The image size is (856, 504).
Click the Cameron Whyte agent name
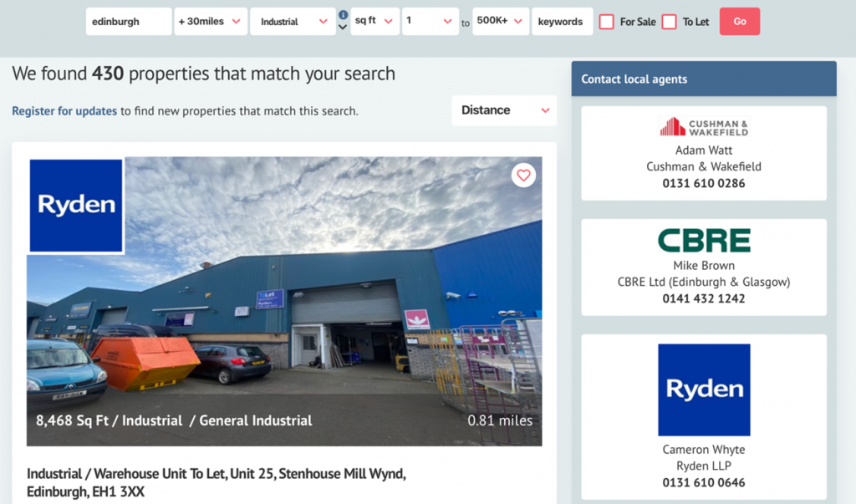click(704, 450)
